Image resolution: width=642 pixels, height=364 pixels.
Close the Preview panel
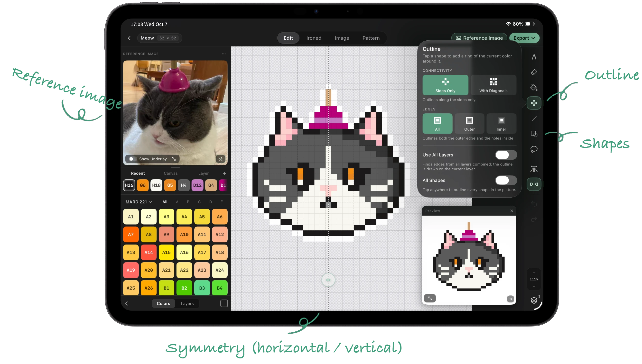point(512,211)
